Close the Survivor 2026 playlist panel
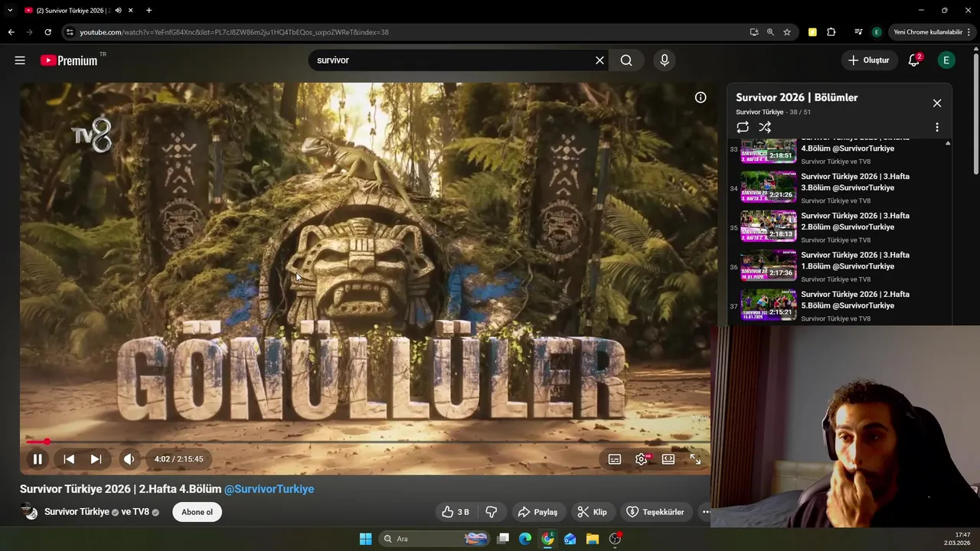Screen dimensions: 980x551 937,103
